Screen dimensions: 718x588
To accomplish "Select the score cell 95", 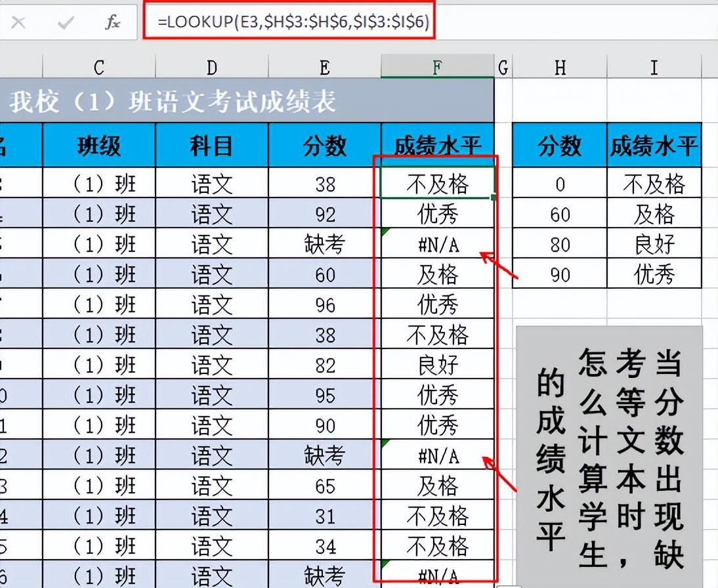I will pyautogui.click(x=325, y=395).
